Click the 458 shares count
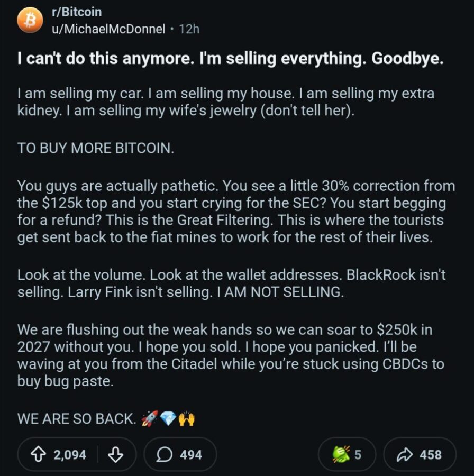Image resolution: width=474 pixels, height=476 pixels. [x=431, y=454]
